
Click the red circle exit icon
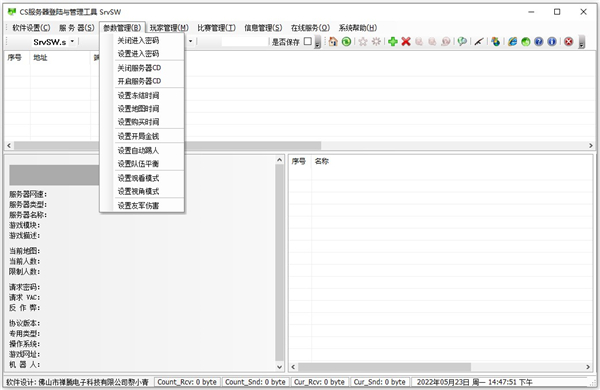pyautogui.click(x=569, y=41)
